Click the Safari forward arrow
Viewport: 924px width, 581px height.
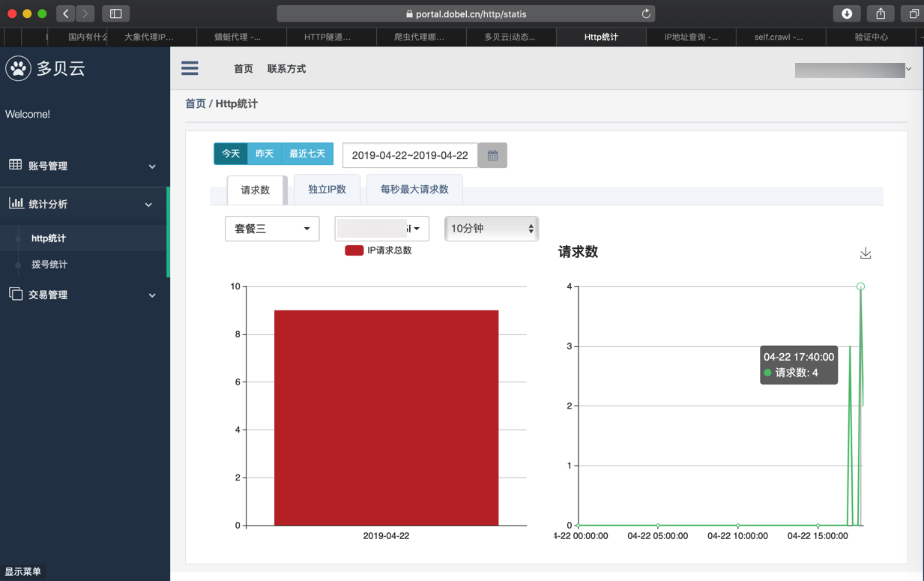85,13
